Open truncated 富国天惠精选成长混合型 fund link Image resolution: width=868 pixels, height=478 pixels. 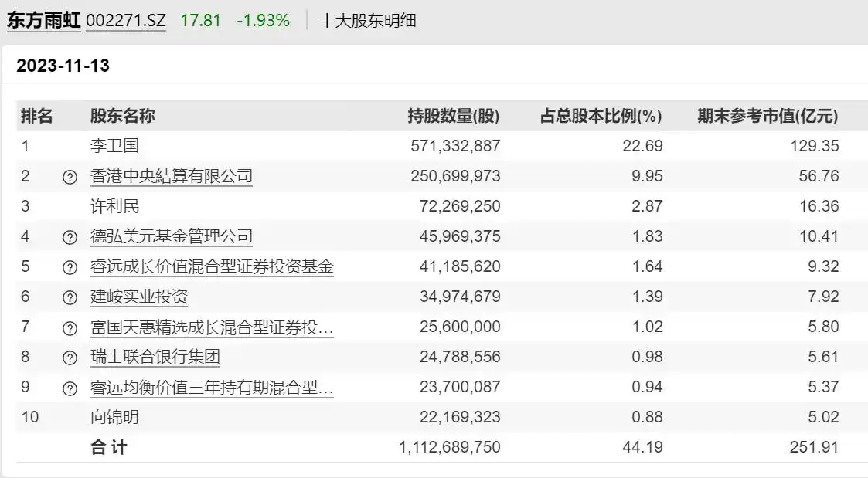point(212,327)
